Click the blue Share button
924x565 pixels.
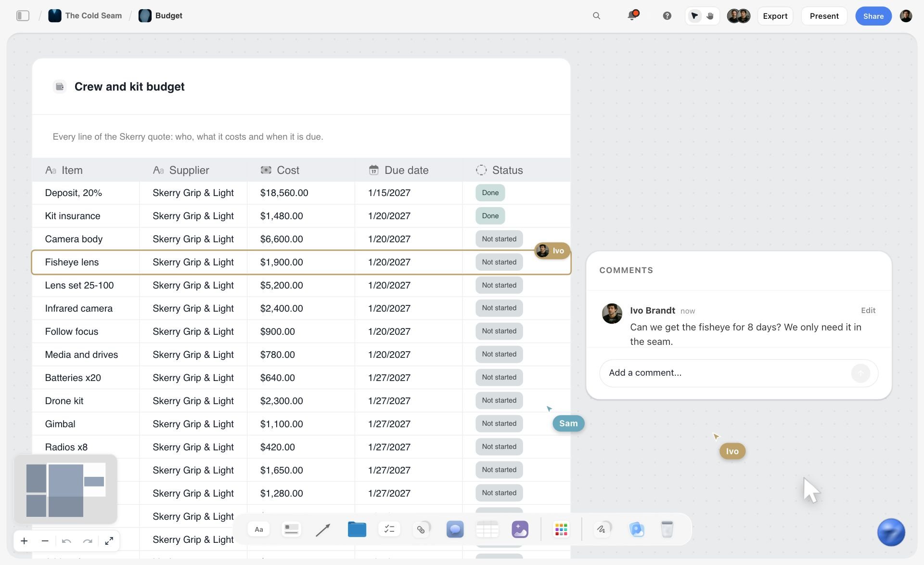[x=873, y=16]
